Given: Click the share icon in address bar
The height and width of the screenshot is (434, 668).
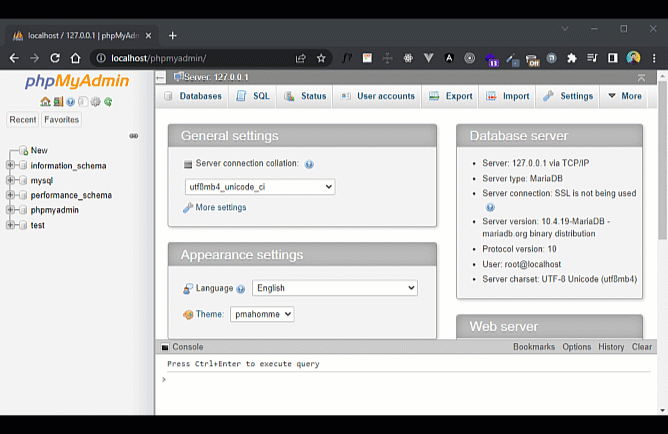Looking at the screenshot, I should [x=301, y=58].
